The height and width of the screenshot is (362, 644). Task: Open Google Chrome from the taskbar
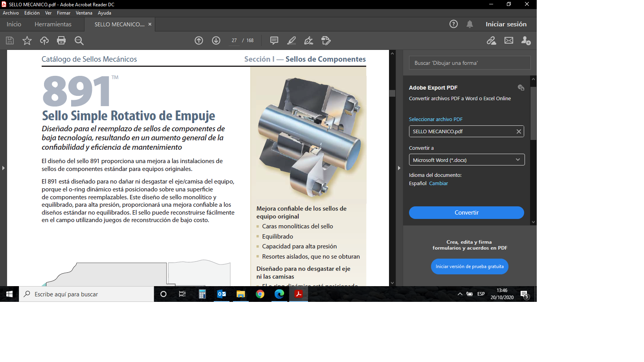tap(260, 294)
